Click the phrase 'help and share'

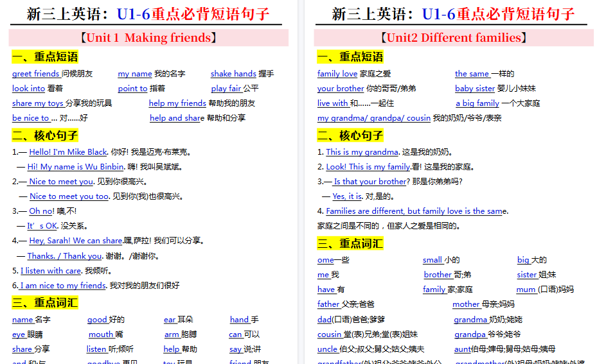point(177,118)
